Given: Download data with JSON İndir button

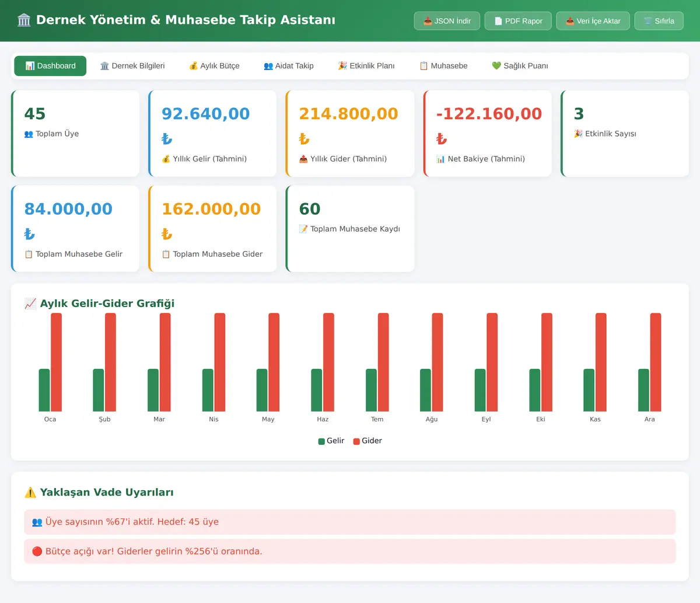Looking at the screenshot, I should click(447, 21).
